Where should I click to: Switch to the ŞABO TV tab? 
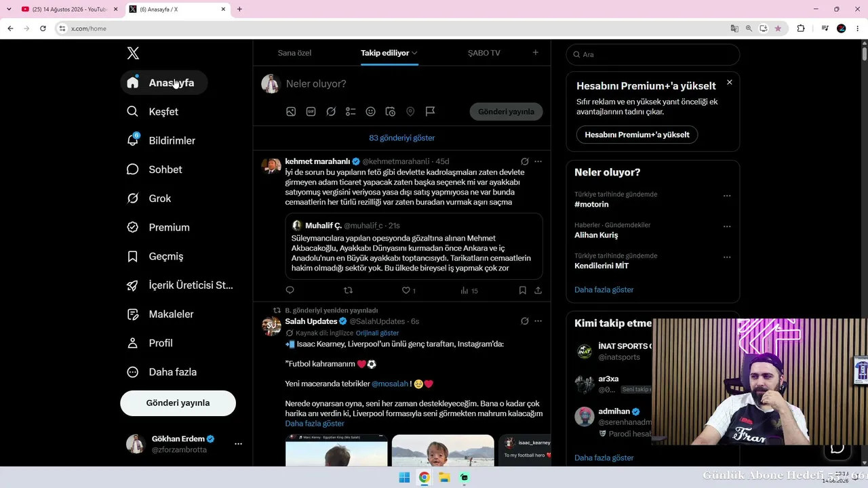pos(484,53)
